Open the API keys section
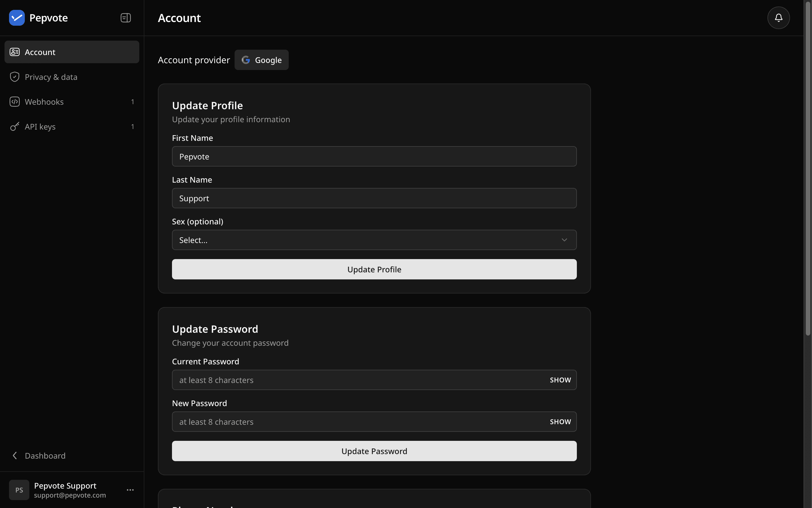Image resolution: width=812 pixels, height=508 pixels. tap(72, 127)
